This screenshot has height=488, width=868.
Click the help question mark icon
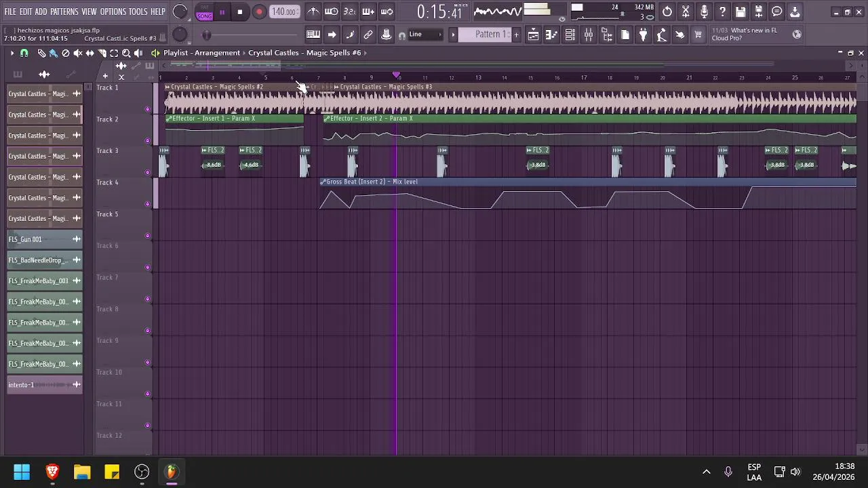tap(722, 12)
